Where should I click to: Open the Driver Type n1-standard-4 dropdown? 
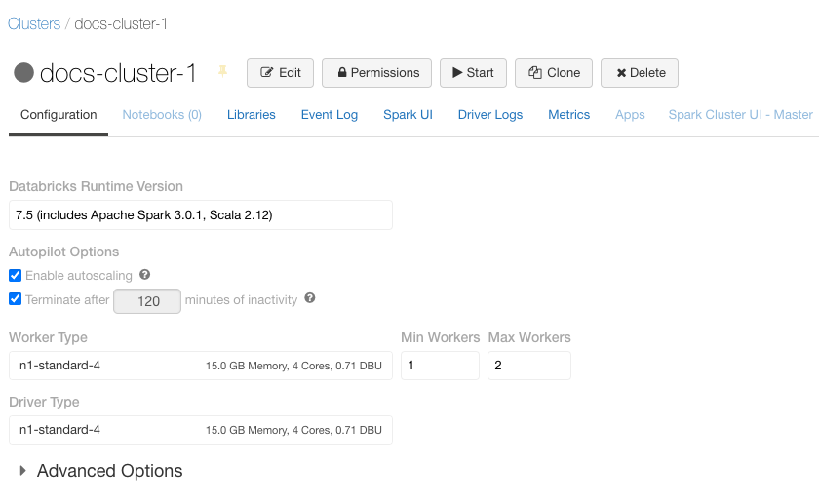[200, 430]
